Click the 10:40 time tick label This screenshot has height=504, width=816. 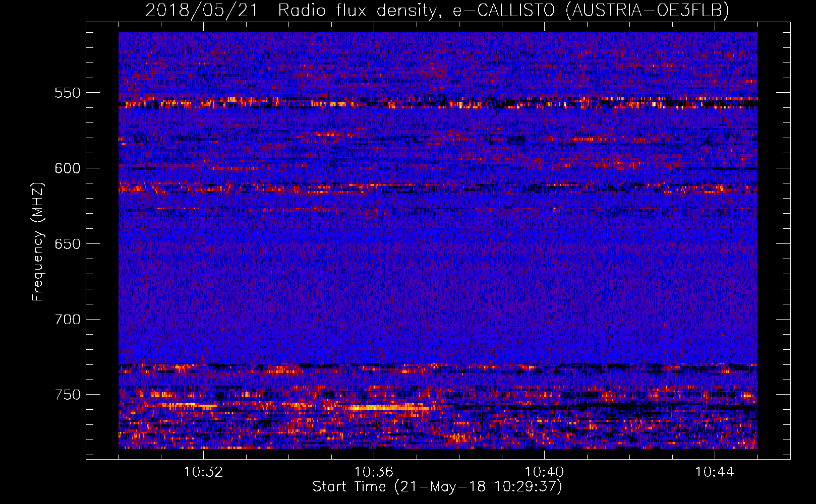(x=544, y=472)
